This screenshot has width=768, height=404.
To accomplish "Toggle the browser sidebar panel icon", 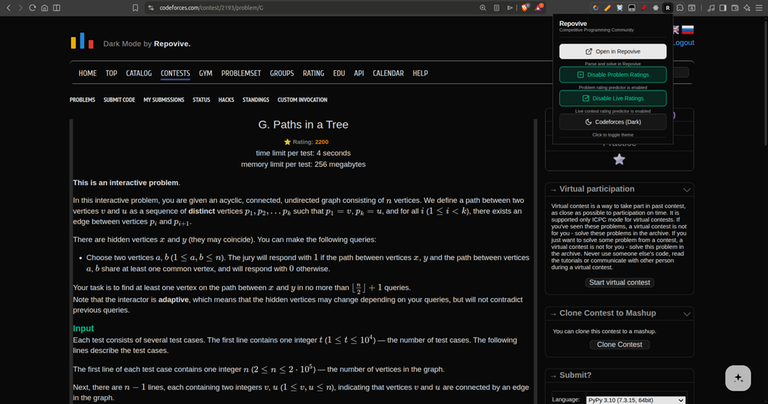I will [x=723, y=8].
